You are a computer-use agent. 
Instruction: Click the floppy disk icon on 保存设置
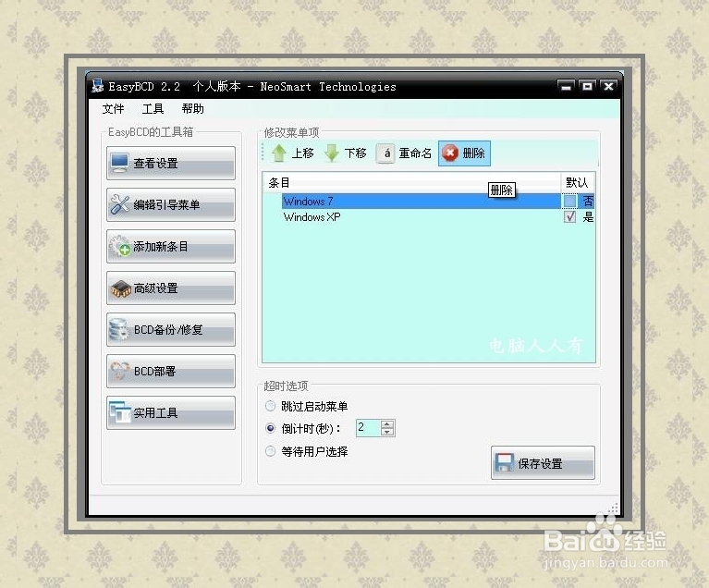504,462
